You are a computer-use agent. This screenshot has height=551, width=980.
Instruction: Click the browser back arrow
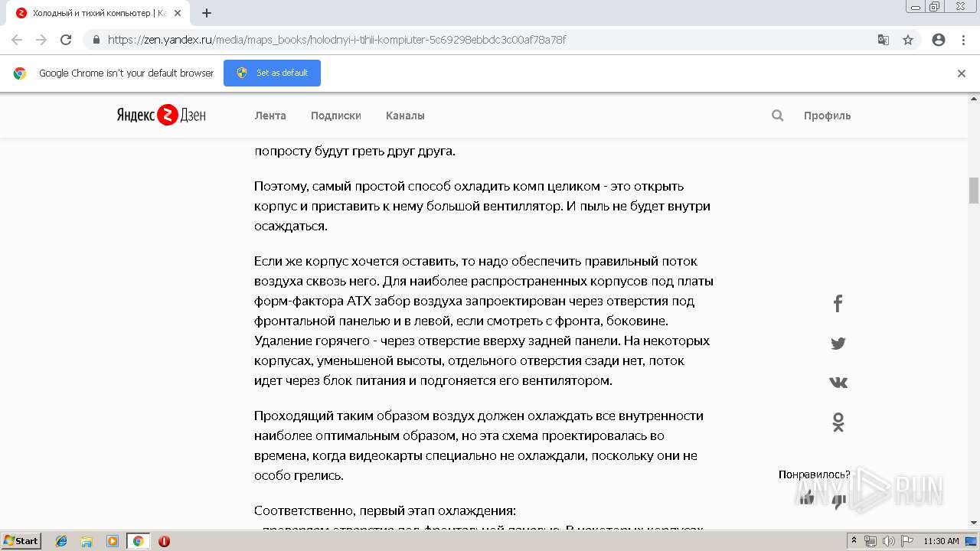pyautogui.click(x=17, y=40)
